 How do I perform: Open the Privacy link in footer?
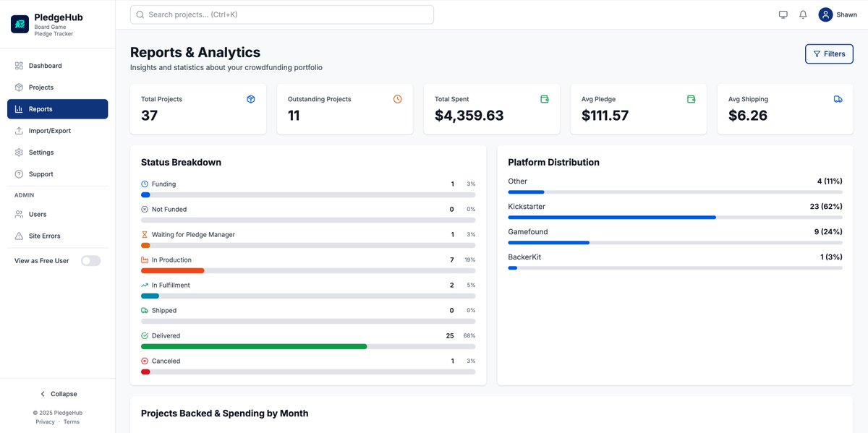pyautogui.click(x=45, y=422)
